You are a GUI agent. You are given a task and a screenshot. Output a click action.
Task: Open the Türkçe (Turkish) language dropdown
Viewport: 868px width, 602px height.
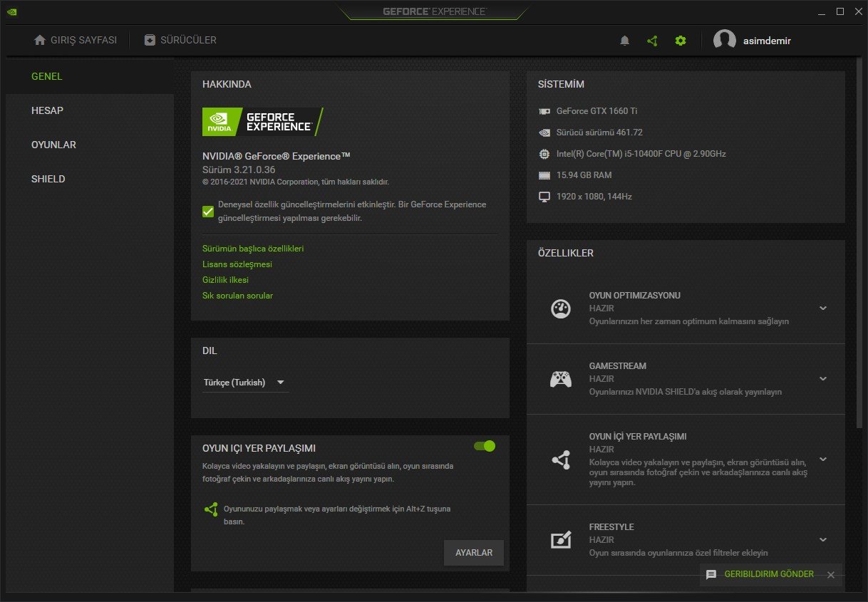(245, 382)
